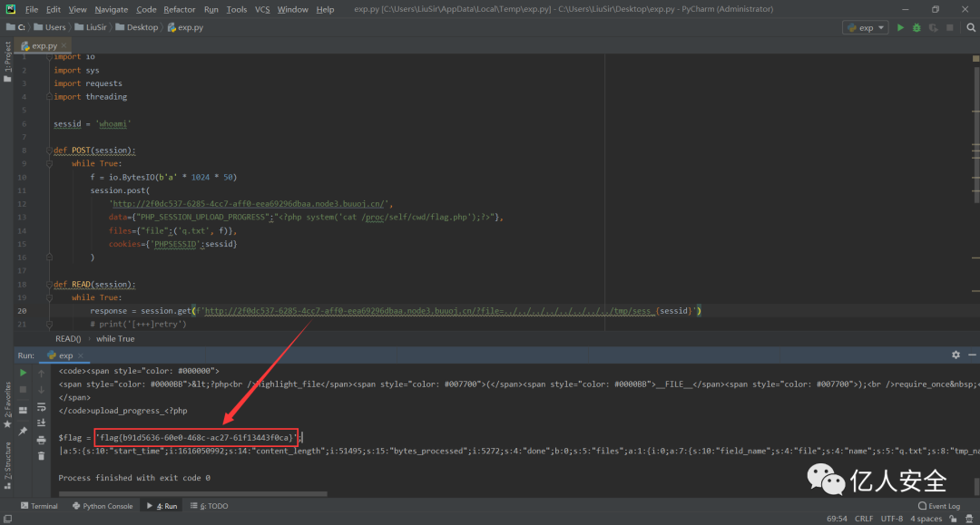The height and width of the screenshot is (525, 980).
Task: Close the exp.py editor tab
Action: point(64,45)
